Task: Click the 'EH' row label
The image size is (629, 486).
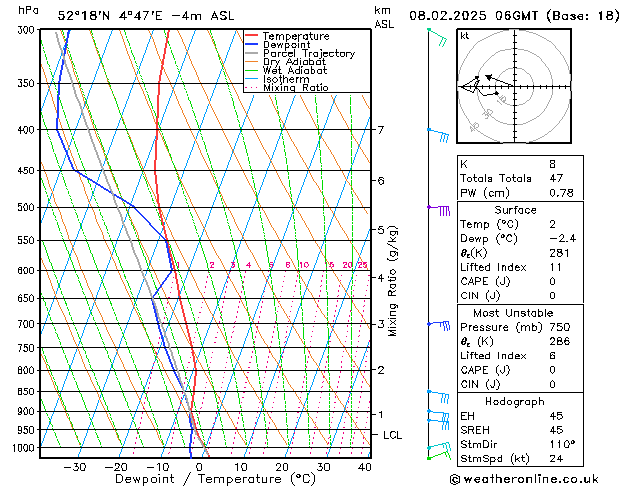Action: (x=467, y=416)
